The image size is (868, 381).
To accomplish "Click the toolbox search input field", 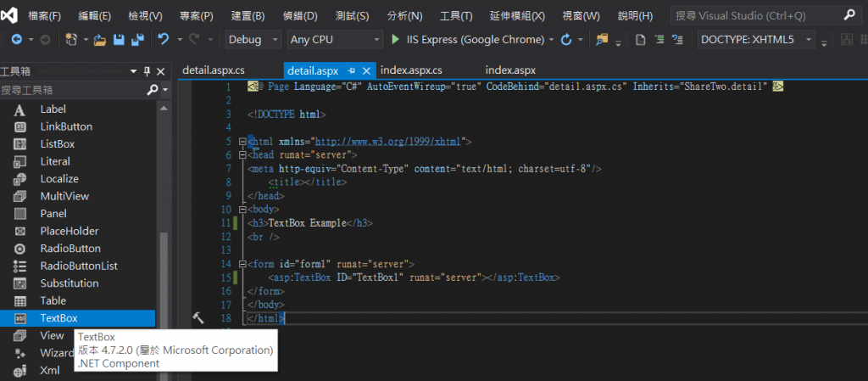I will 73,90.
